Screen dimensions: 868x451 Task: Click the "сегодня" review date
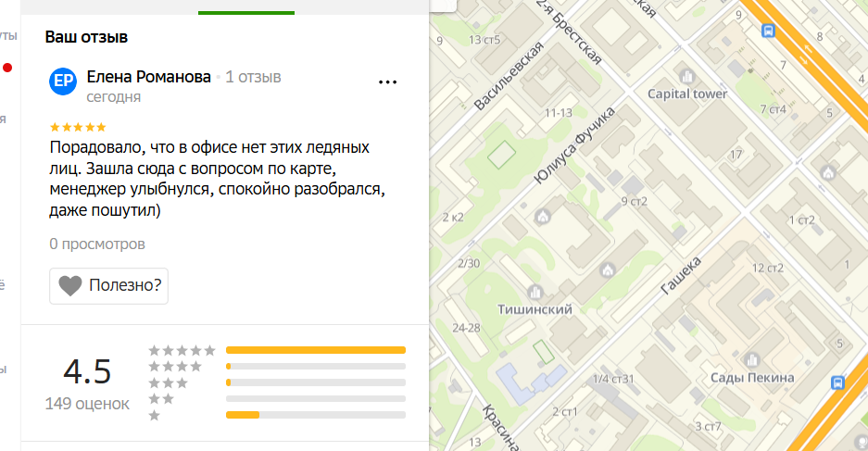[x=114, y=97]
